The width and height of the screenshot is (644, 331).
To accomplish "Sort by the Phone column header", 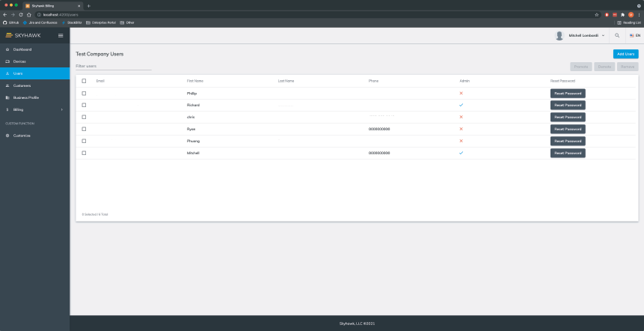I will (x=373, y=81).
